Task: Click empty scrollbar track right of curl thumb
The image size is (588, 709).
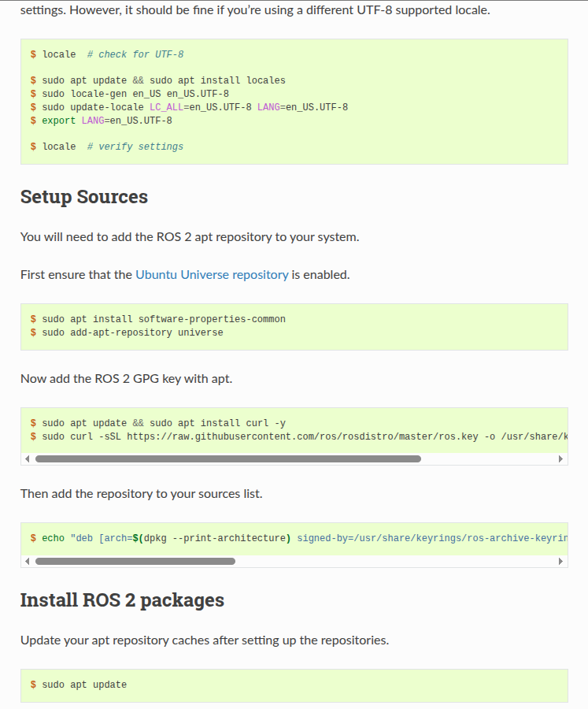Action: (489, 459)
